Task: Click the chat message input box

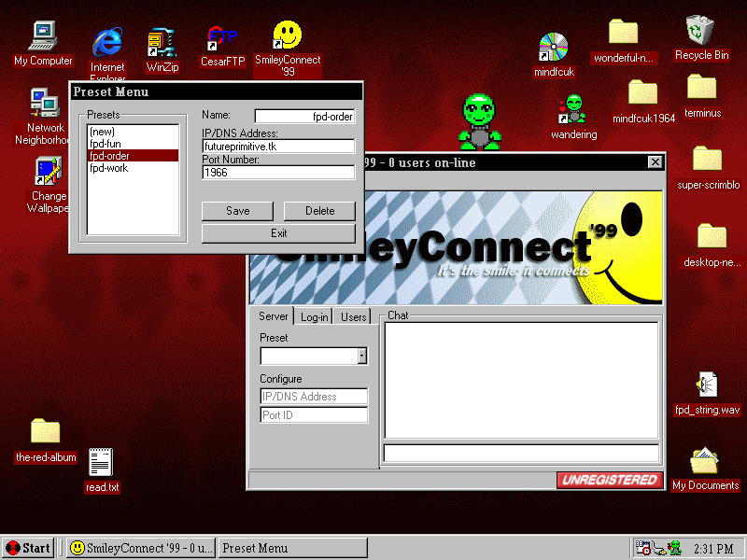Action: click(x=521, y=454)
